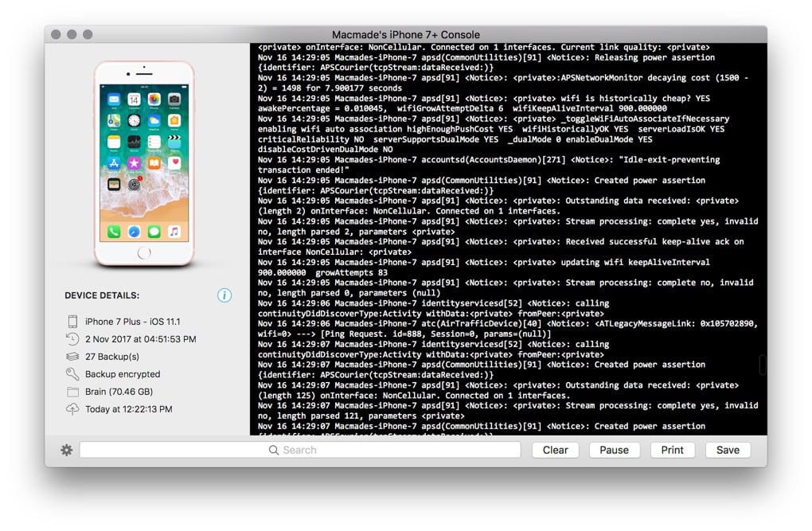812x531 pixels.
Task: Click log line with '(length 125) onInterface'
Action: (x=413, y=396)
